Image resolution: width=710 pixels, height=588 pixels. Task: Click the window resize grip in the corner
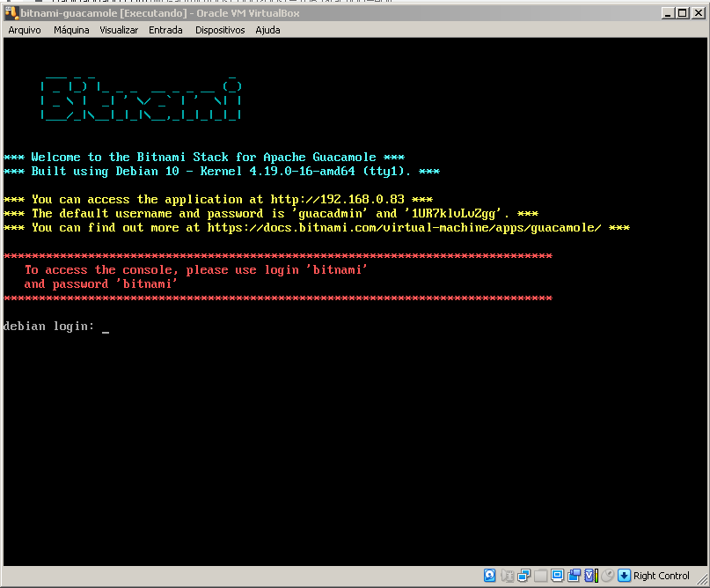(x=702, y=579)
